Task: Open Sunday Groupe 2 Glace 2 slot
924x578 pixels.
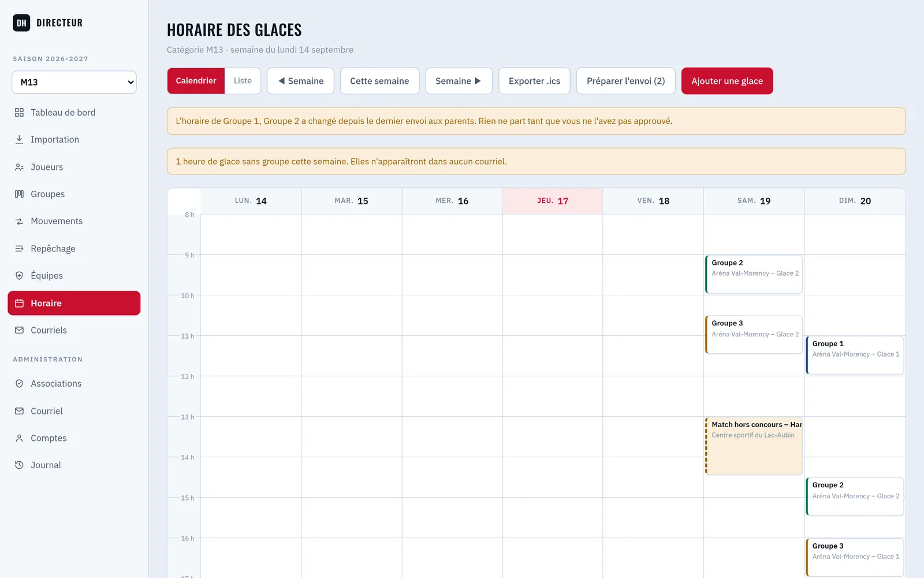Action: tap(855, 497)
